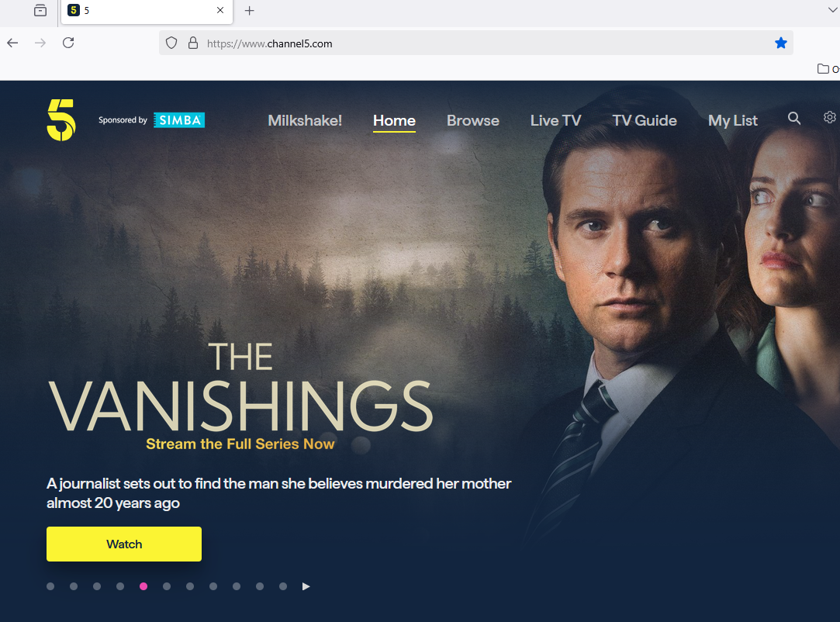Click the Channel 5 logo
The image size is (840, 622).
coord(61,120)
